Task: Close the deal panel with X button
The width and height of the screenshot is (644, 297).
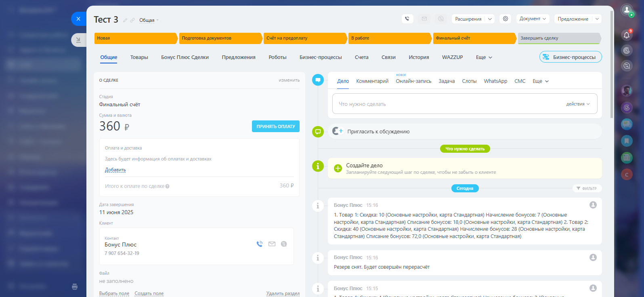Action: tap(78, 19)
